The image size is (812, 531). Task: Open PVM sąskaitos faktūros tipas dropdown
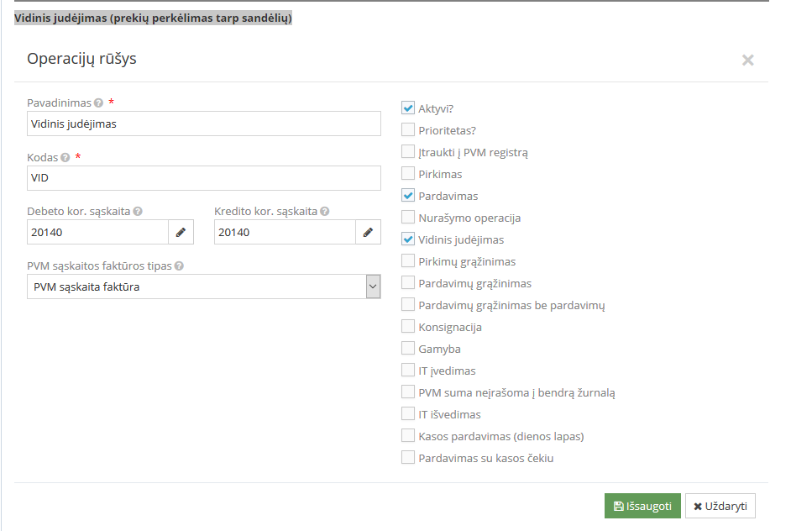[204, 287]
